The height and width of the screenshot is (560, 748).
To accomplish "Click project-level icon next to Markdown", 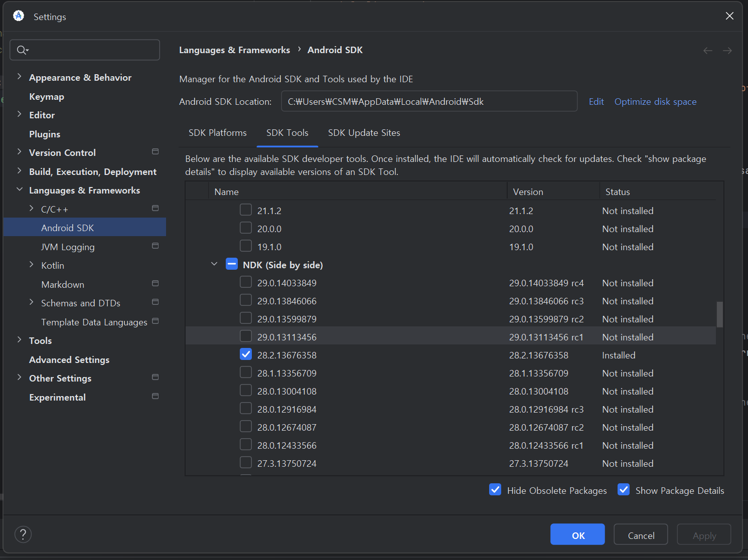I will point(156,283).
